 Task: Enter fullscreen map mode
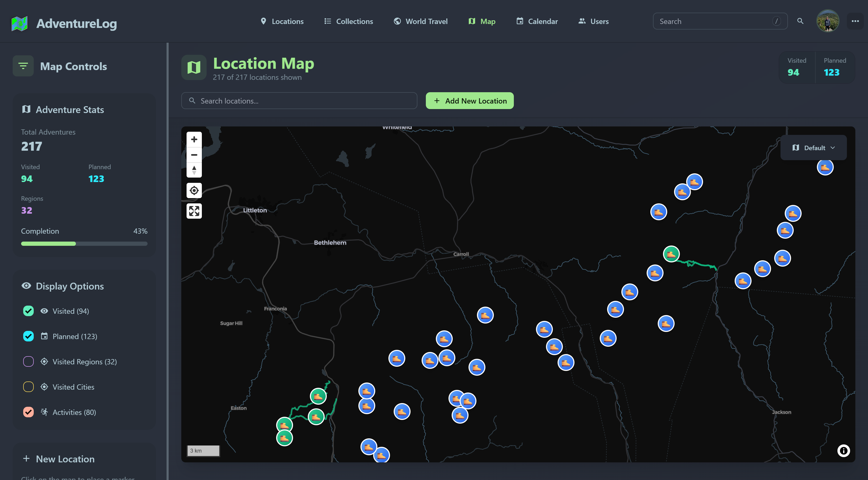click(194, 211)
